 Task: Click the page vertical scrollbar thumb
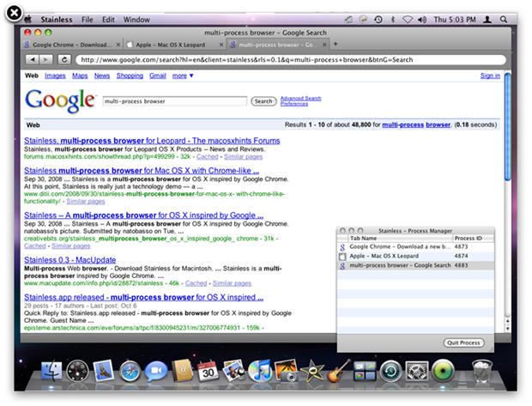tap(507, 127)
